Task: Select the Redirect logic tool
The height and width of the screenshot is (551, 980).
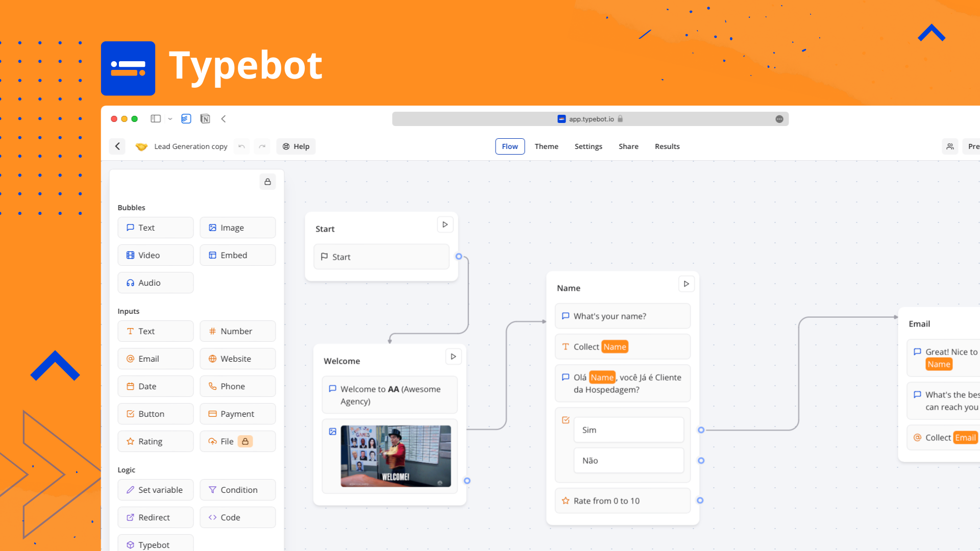Action: 154,517
